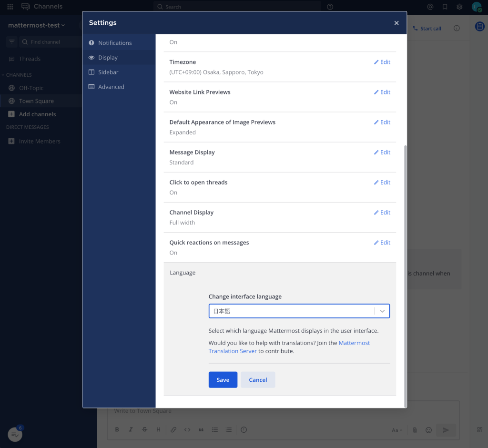Click the channel info icon

[x=457, y=28]
